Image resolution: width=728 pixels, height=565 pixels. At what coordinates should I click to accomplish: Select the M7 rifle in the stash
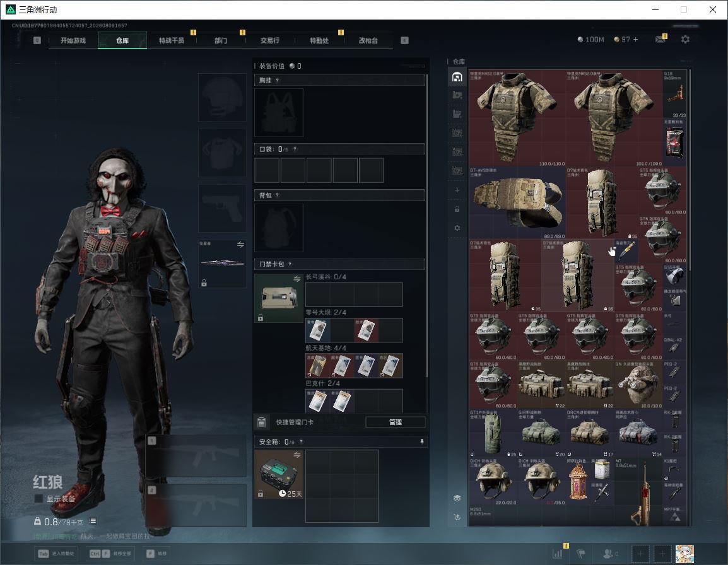pyautogui.click(x=638, y=492)
